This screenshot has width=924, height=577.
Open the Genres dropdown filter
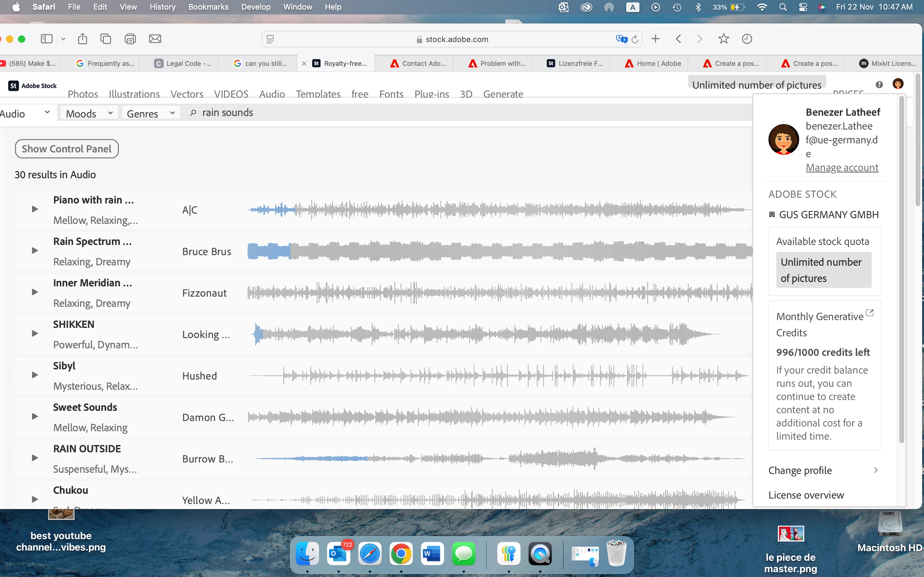click(x=150, y=113)
